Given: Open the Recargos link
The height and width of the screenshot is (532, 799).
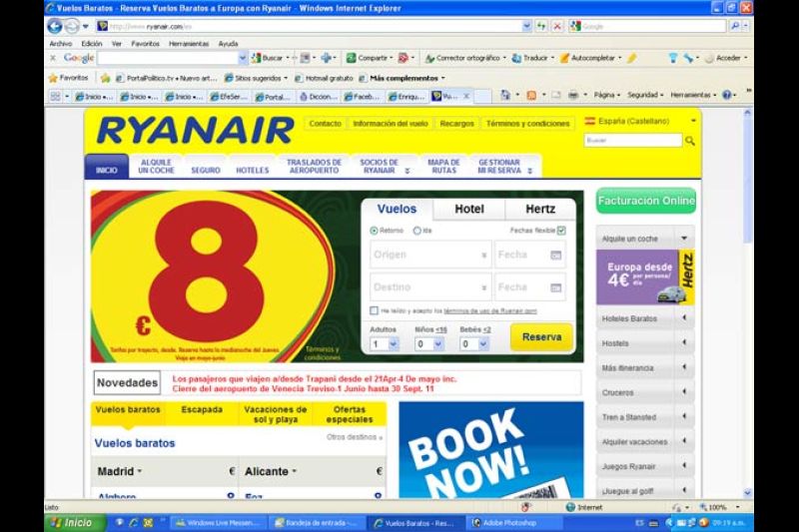Looking at the screenshot, I should point(457,124).
